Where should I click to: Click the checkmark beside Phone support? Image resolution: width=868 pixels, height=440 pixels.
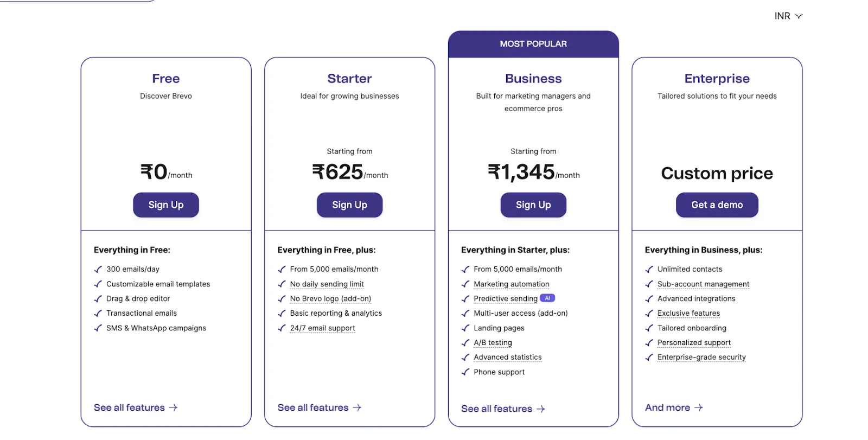pyautogui.click(x=465, y=372)
